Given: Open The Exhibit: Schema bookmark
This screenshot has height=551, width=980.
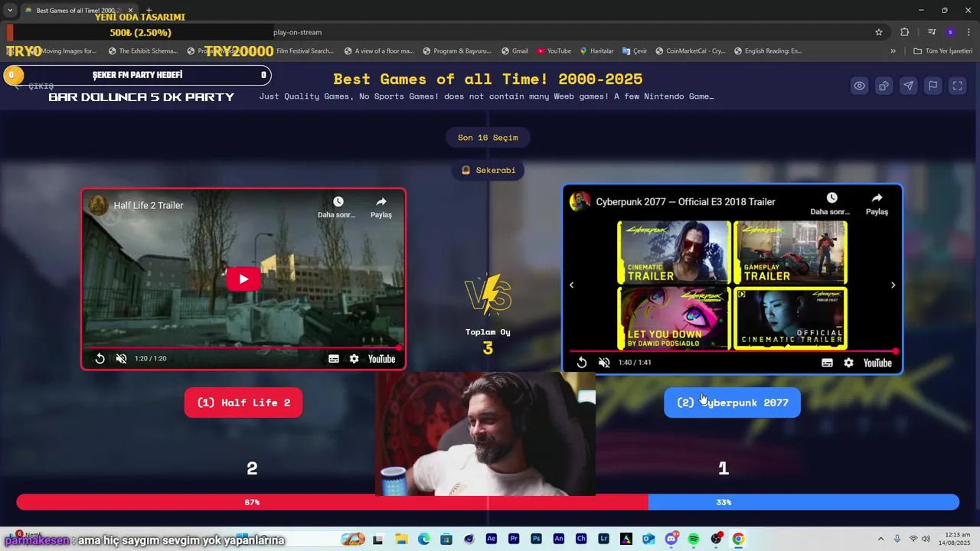Looking at the screenshot, I should tap(142, 51).
